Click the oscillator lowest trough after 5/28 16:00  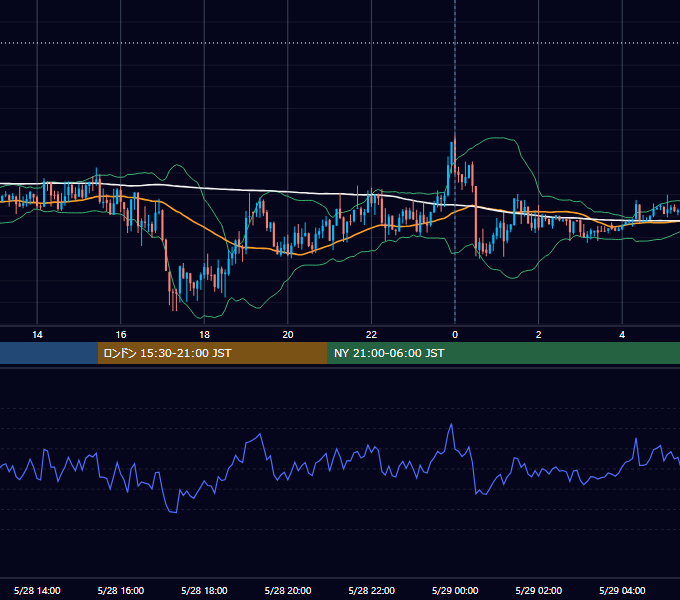174,512
